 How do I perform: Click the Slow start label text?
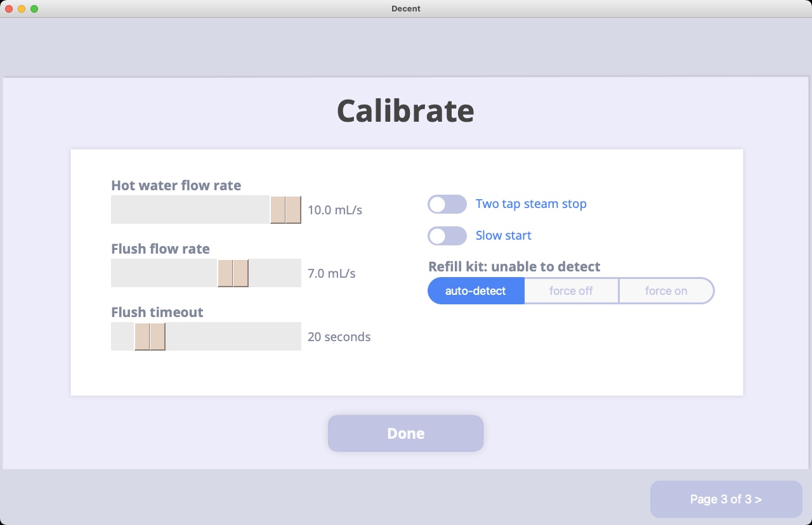[x=504, y=236]
